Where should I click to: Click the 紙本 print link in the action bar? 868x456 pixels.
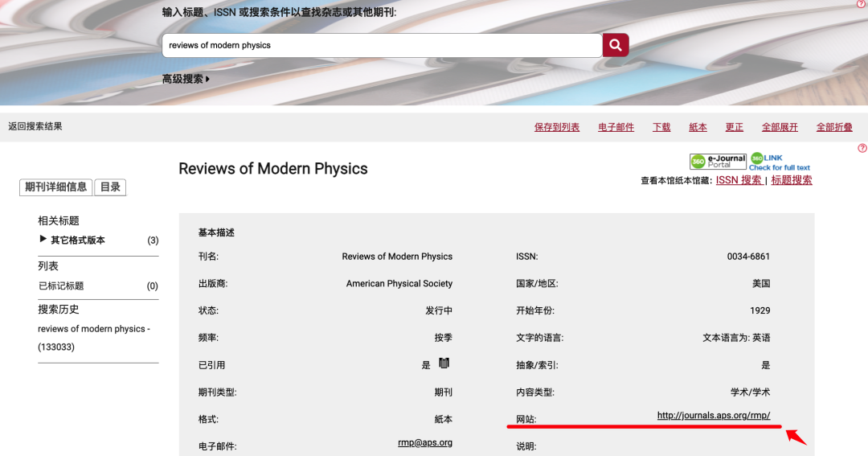698,127
